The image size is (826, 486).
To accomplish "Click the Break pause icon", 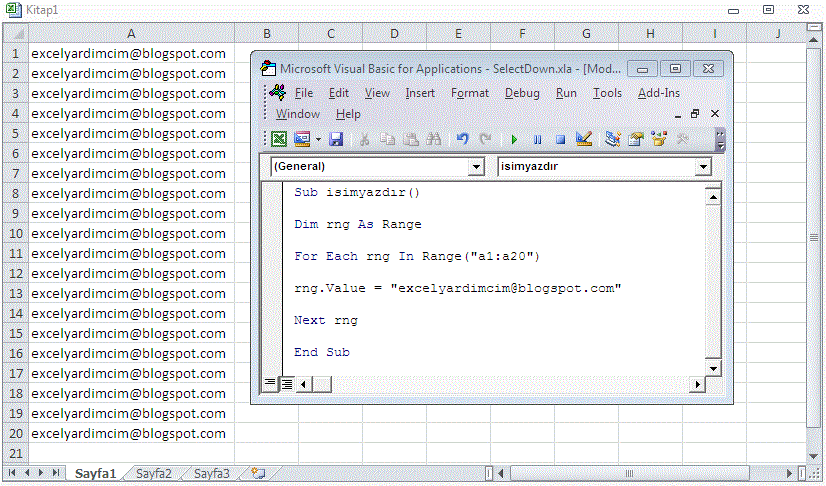I will 537,140.
